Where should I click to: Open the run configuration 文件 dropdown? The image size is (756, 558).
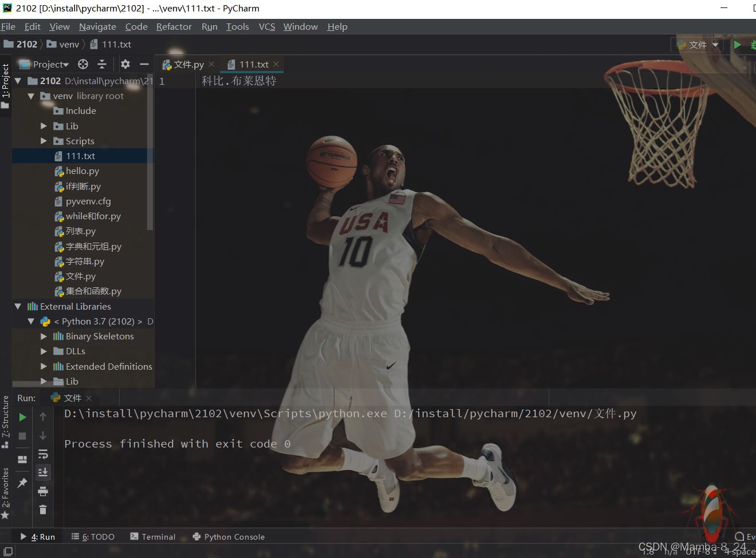point(698,45)
